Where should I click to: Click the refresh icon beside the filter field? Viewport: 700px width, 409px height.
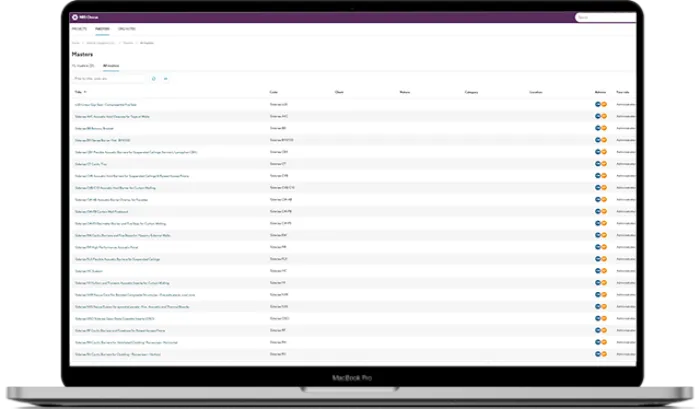[x=154, y=79]
